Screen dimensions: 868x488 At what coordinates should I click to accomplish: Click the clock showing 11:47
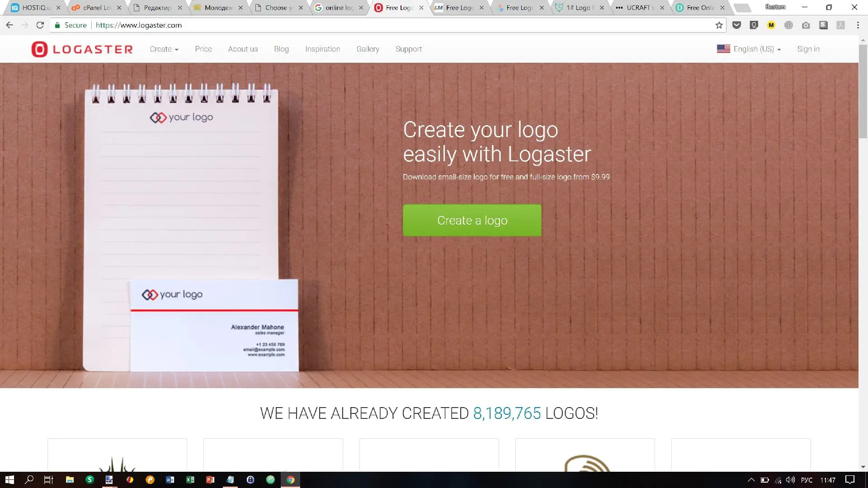[x=828, y=480]
